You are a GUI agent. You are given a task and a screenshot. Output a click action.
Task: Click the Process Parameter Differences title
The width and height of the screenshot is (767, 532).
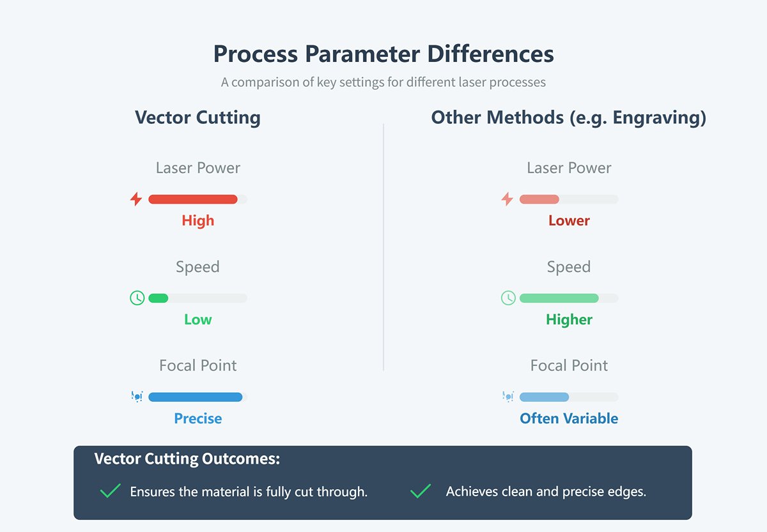click(383, 54)
